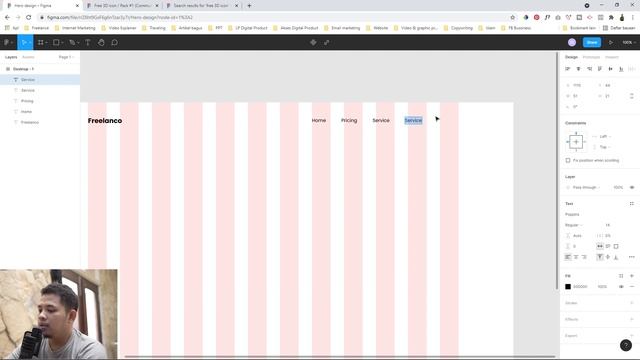Click the blue Share button
The image size is (640, 360).
click(592, 42)
